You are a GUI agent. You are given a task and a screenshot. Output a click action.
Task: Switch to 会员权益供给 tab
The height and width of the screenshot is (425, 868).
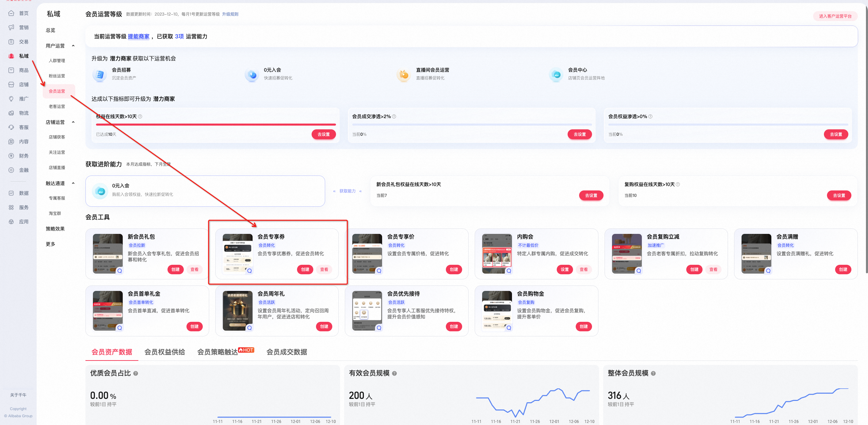tap(165, 352)
